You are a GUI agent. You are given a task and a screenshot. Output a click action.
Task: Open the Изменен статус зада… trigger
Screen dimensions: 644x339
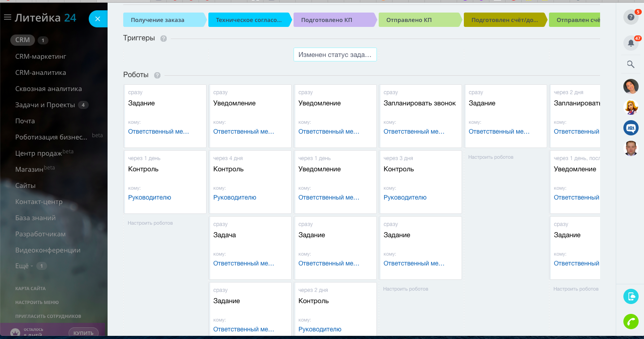coord(335,55)
